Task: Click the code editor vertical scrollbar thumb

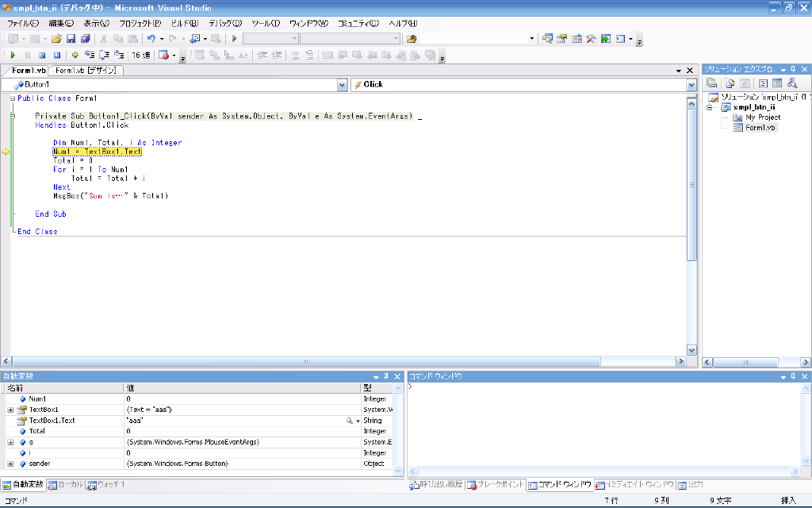Action: [691, 185]
